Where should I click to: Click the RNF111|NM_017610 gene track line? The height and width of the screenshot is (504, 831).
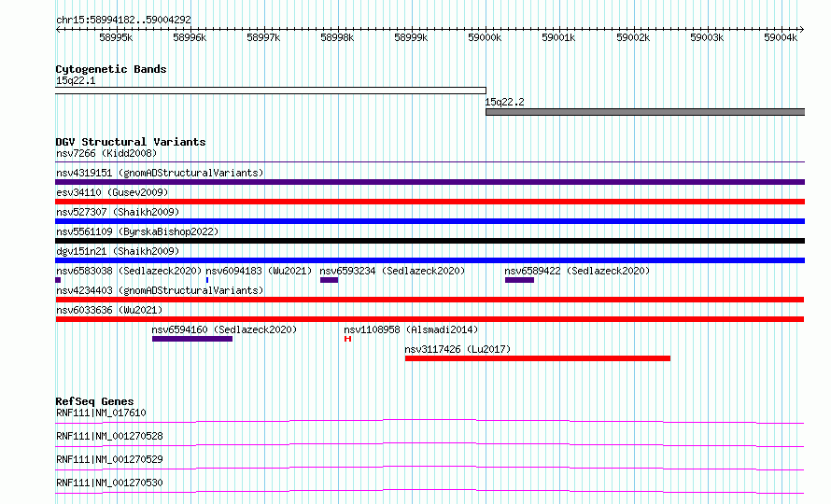click(430, 421)
